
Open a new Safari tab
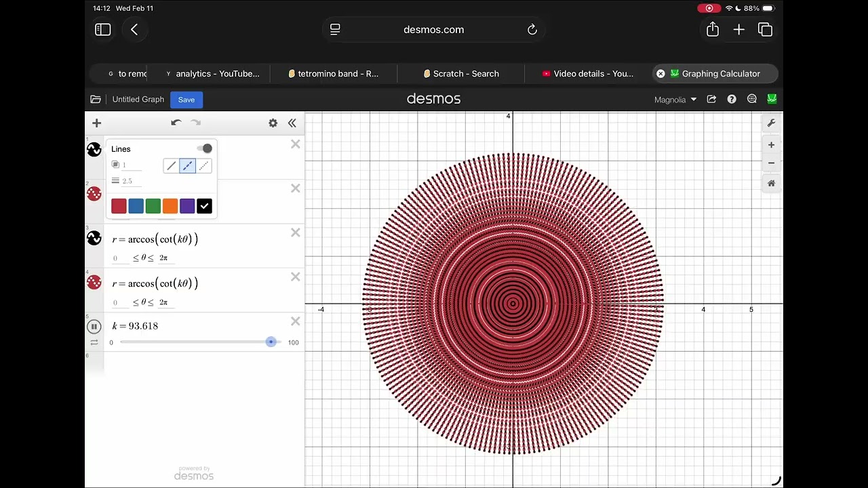point(739,29)
